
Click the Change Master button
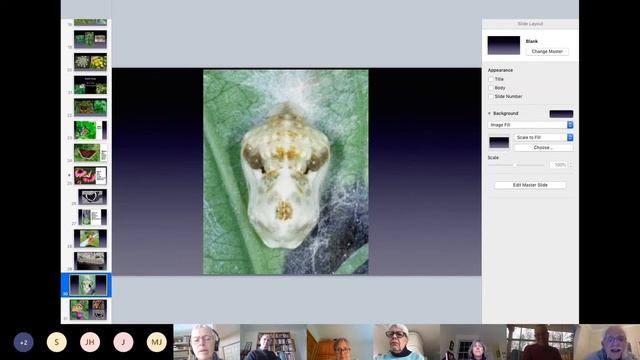(547, 51)
